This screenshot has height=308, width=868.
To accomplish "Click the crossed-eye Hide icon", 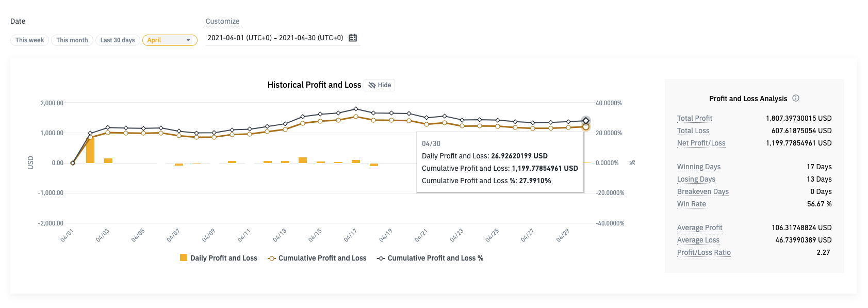I will coord(372,85).
